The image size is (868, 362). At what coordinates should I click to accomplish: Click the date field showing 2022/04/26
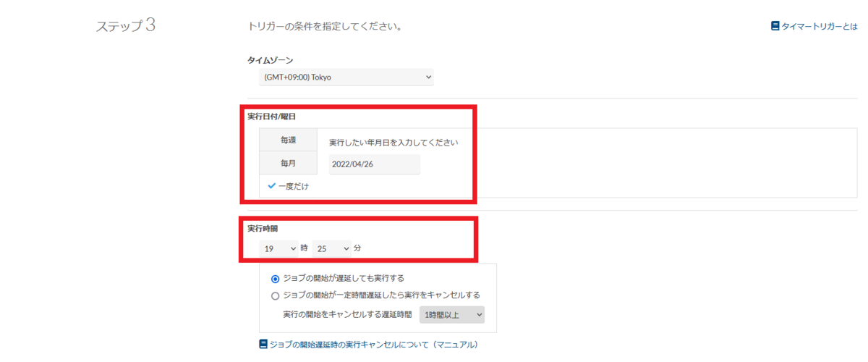coord(375,164)
